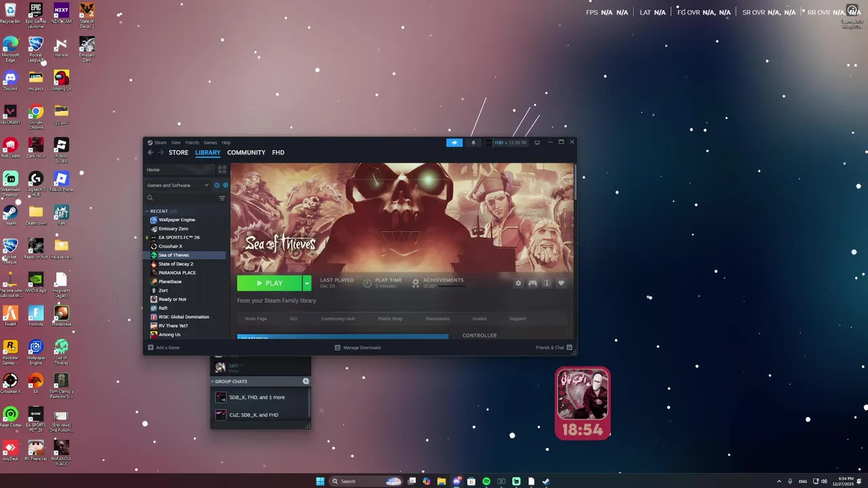Open the Steam announcements megaphone button
The image size is (868, 488).
pos(454,142)
